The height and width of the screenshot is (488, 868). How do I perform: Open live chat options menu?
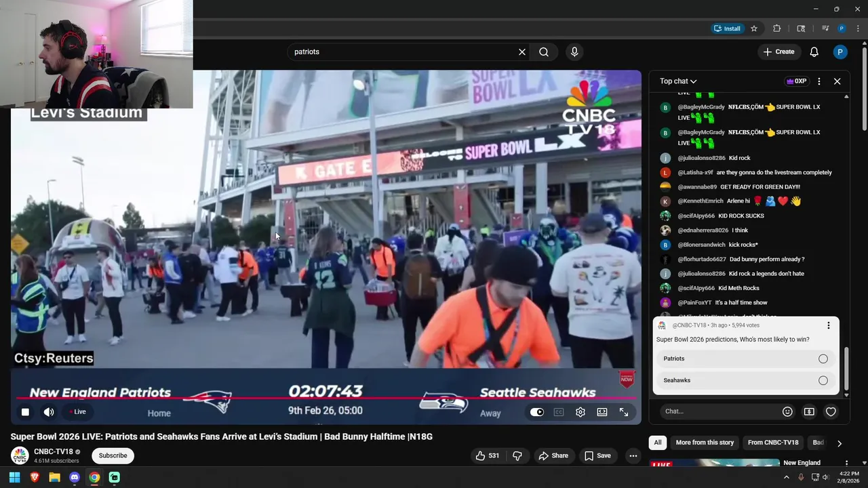pyautogui.click(x=819, y=81)
